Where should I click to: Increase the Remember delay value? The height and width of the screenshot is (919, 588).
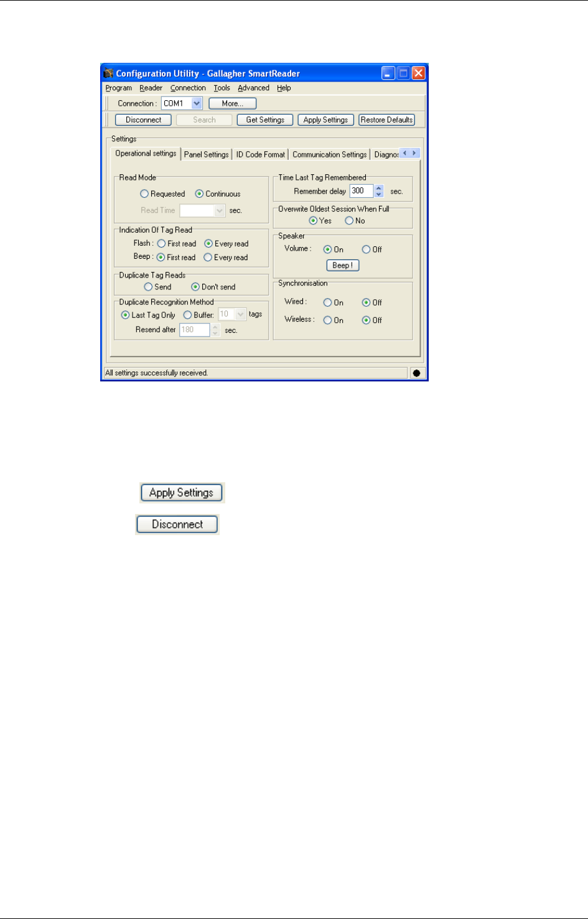coord(379,188)
